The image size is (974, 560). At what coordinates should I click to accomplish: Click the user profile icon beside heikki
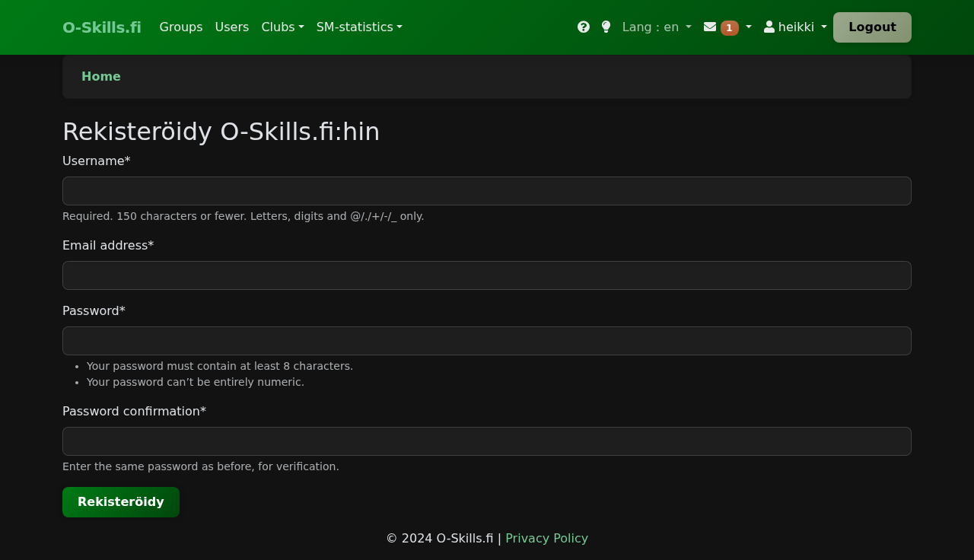(x=769, y=27)
